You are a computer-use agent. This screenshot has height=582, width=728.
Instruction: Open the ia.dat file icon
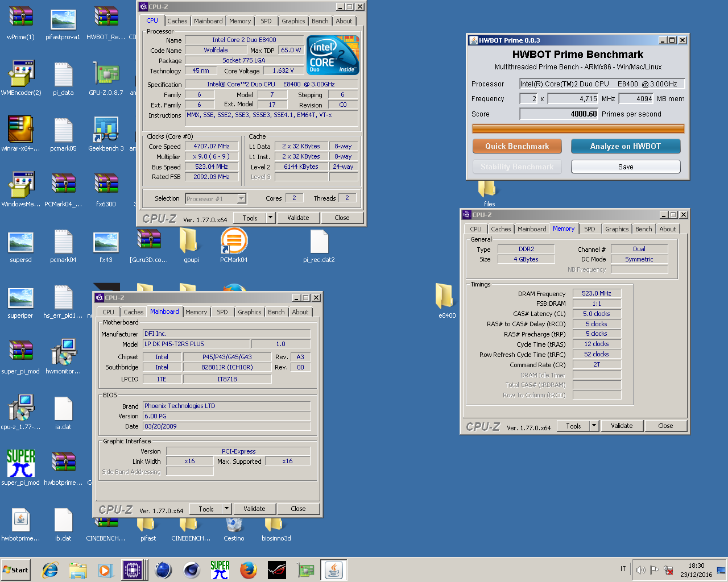pyautogui.click(x=63, y=408)
